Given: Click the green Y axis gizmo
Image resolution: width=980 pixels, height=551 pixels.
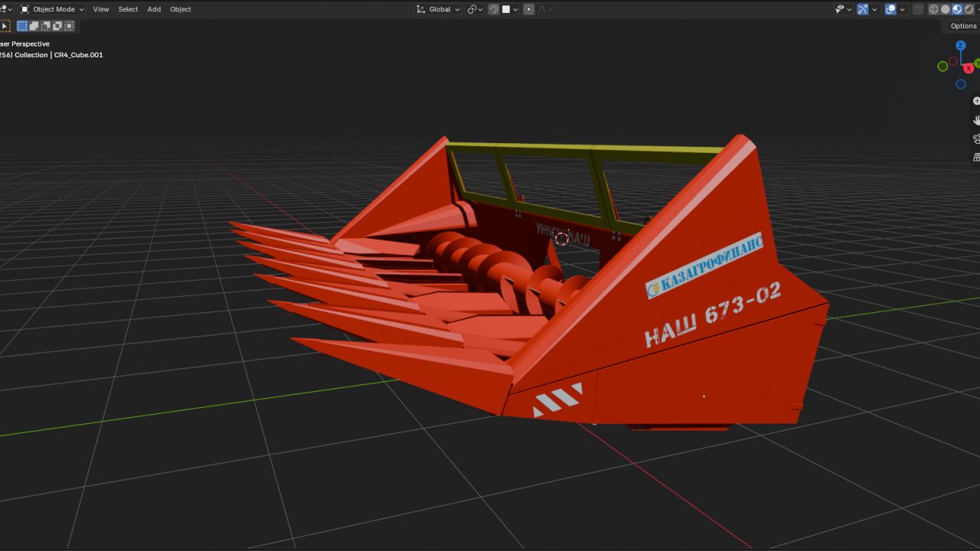Looking at the screenshot, I should click(977, 63).
